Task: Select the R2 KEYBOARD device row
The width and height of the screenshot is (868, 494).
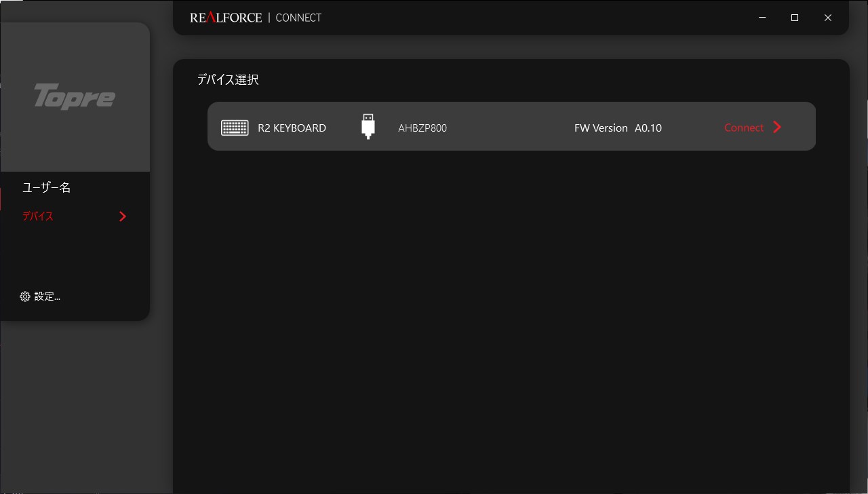Action: click(511, 126)
